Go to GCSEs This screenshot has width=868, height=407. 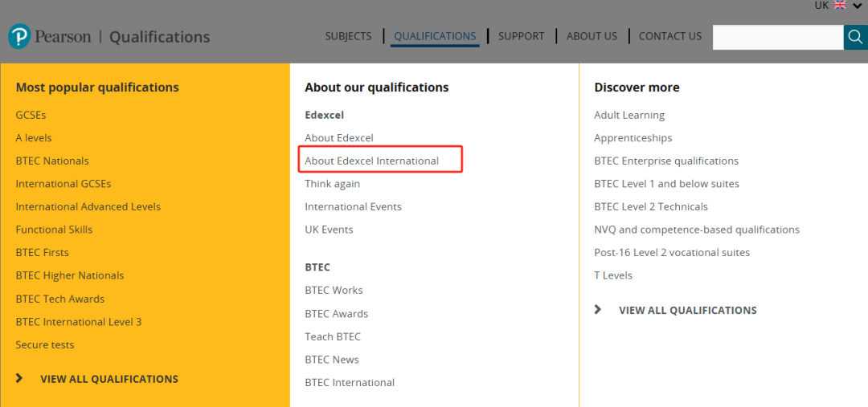coord(31,115)
